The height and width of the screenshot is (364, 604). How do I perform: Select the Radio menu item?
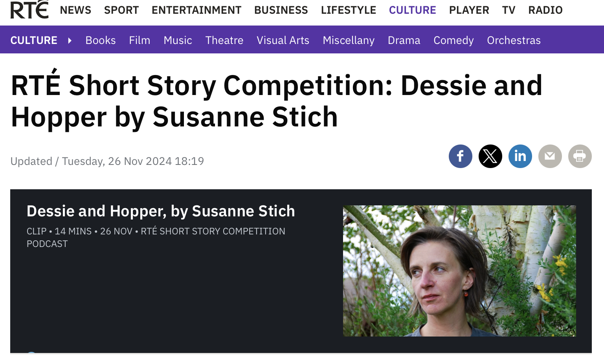point(545,10)
